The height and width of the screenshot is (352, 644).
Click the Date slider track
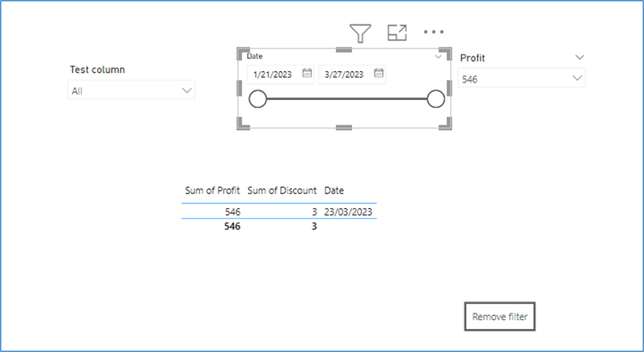click(x=347, y=99)
